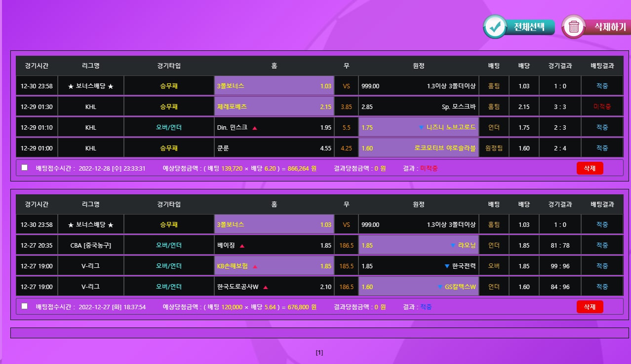
Task: Click the red up arrow beside 베이징
Action: click(x=242, y=246)
